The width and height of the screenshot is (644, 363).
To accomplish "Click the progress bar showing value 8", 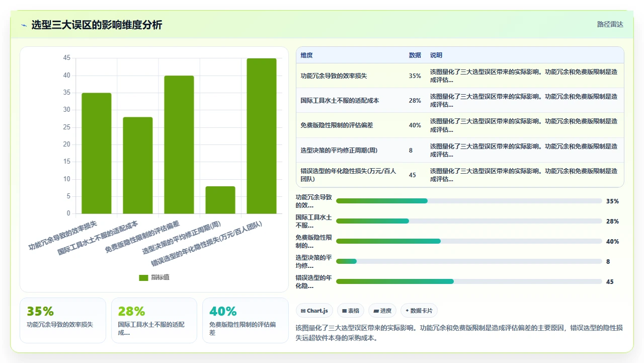I will click(469, 261).
